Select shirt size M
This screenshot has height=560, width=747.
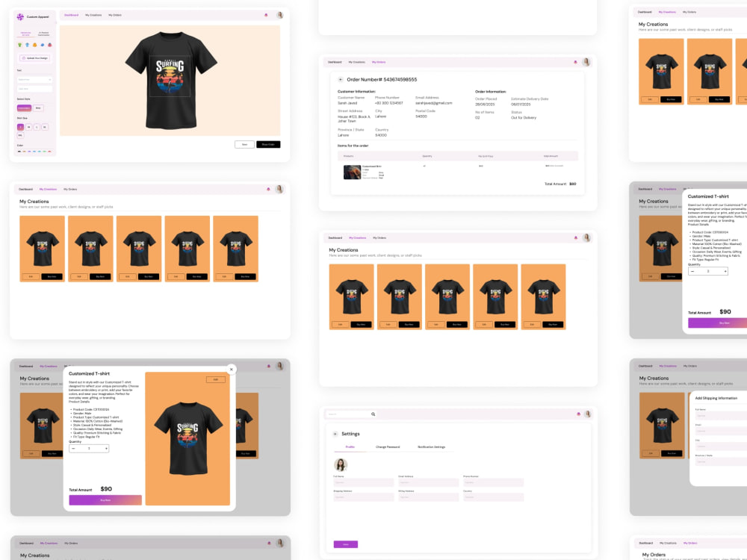tap(28, 127)
